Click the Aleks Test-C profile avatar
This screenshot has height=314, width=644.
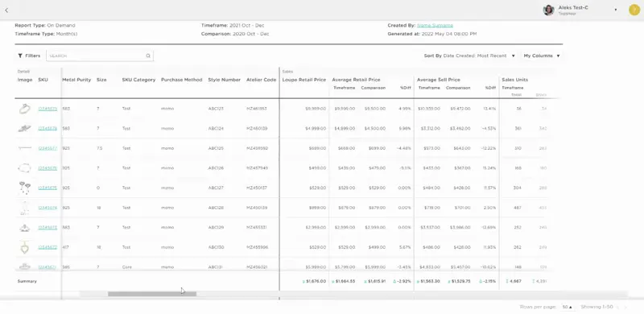tap(548, 10)
